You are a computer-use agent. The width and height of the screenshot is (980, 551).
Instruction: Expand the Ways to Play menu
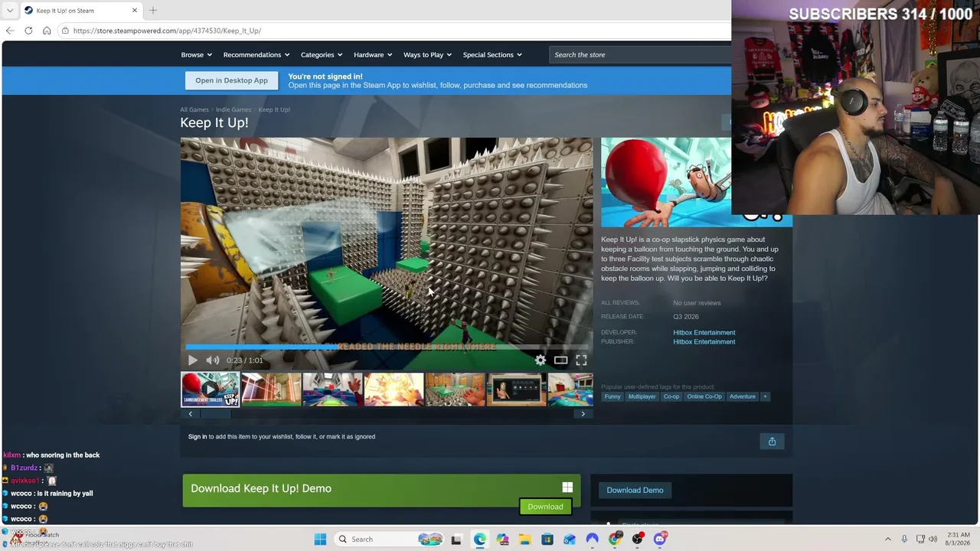[427, 55]
